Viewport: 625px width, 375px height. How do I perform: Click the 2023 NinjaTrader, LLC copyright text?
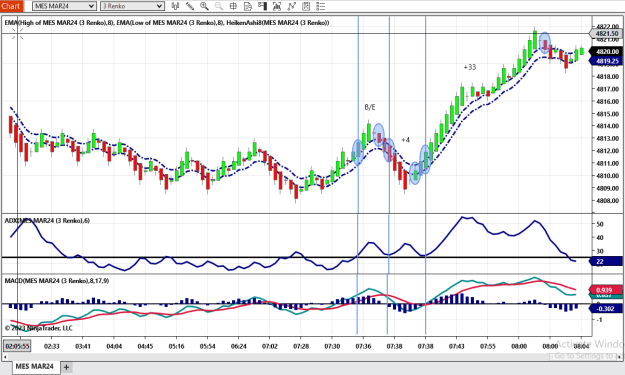[x=39, y=328]
